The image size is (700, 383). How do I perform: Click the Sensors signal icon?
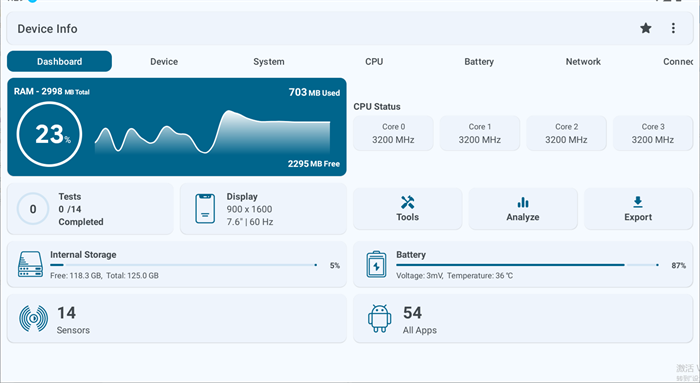pos(33,318)
